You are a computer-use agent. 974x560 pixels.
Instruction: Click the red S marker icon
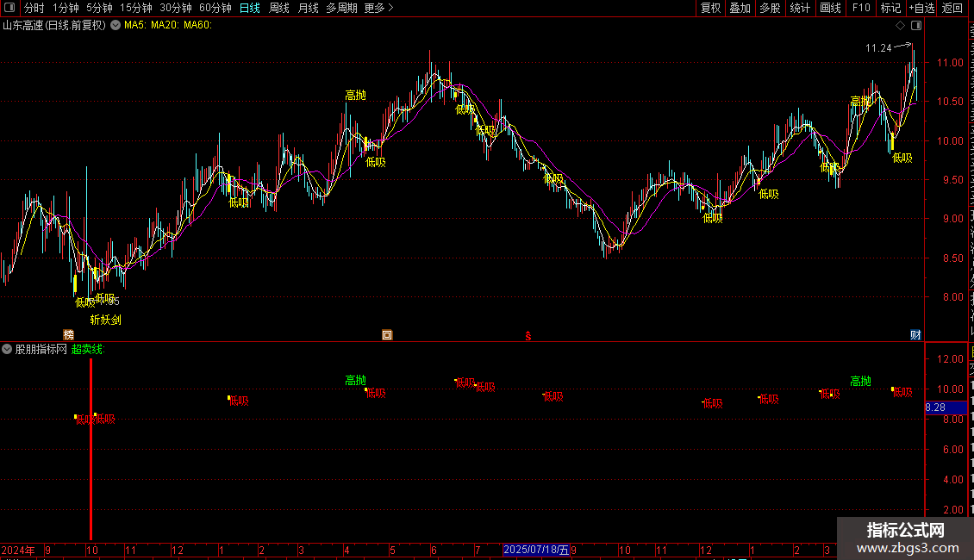point(528,336)
